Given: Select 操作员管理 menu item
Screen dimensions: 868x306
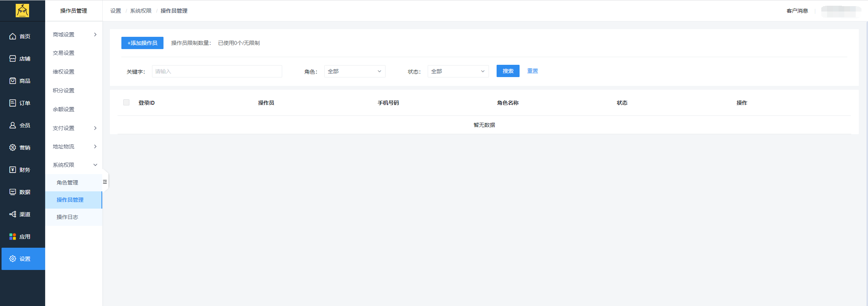Looking at the screenshot, I should point(74,200).
